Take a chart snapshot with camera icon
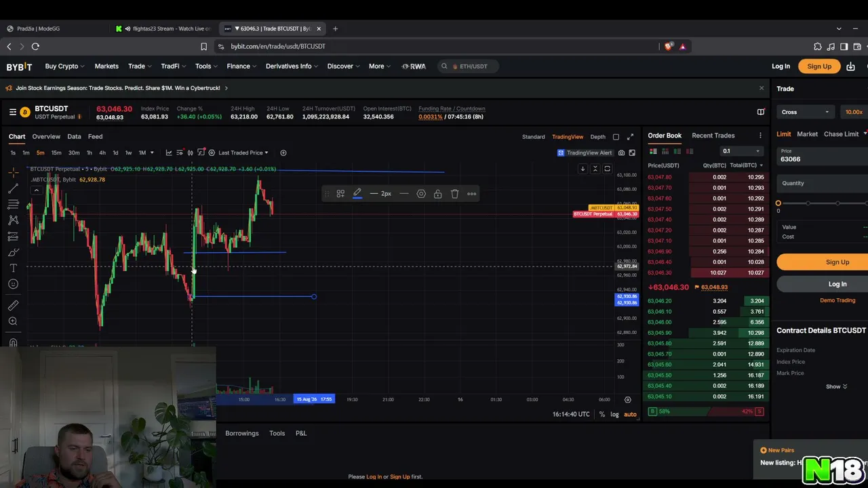This screenshot has height=488, width=868. tap(621, 152)
